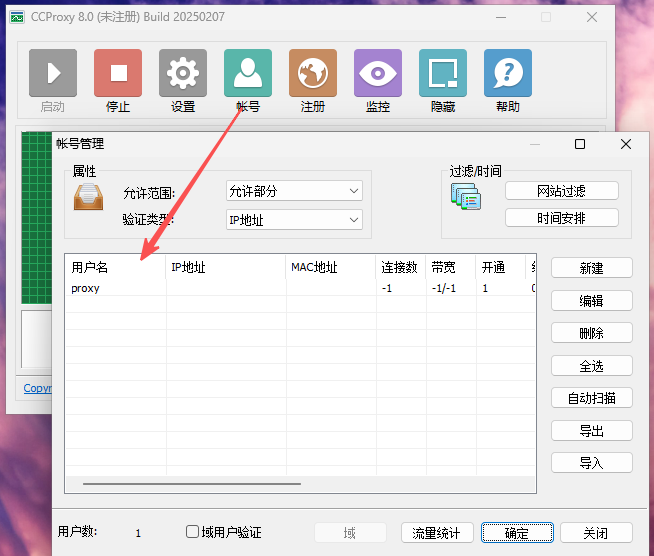Click the 隐藏 (Hide) toolbar icon
Screen dimensions: 654x556
pyautogui.click(x=443, y=73)
